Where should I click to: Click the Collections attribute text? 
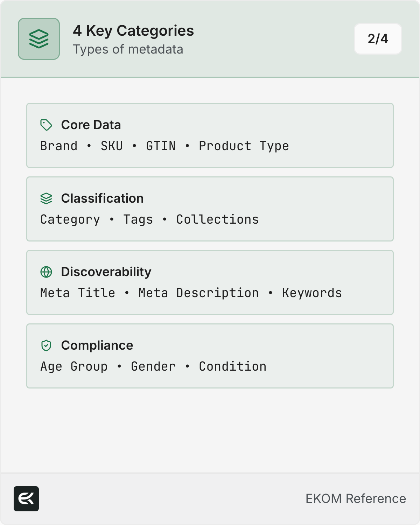click(x=217, y=219)
